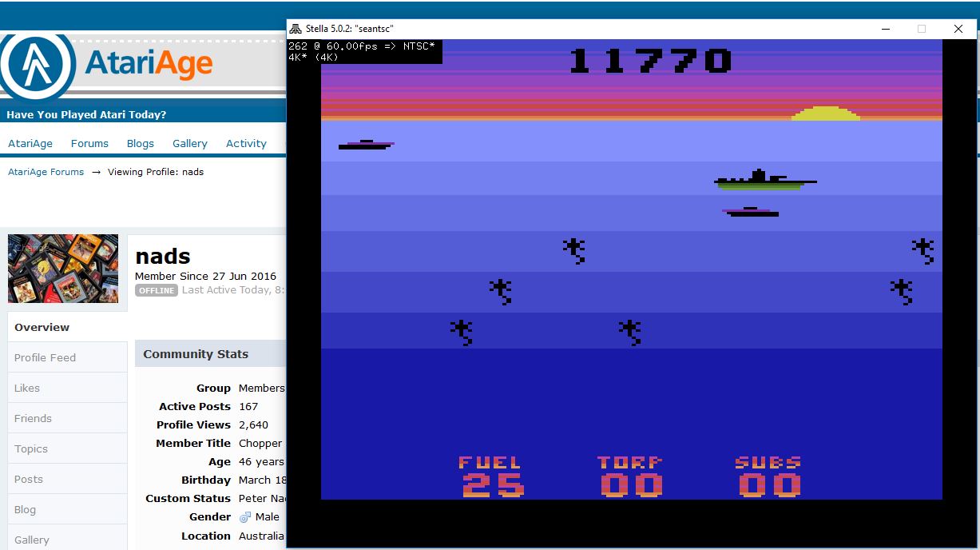
Task: Follow the AtariAge Forums breadcrumb link
Action: 46,172
